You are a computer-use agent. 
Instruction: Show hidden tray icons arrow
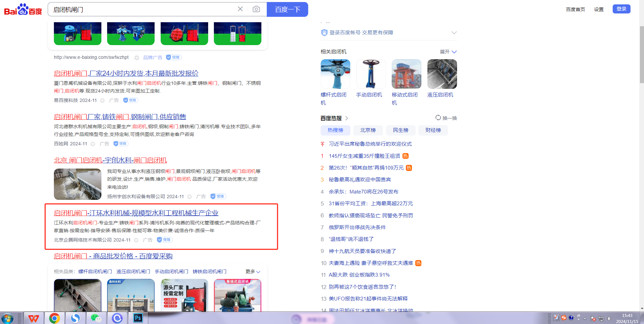[585, 319]
